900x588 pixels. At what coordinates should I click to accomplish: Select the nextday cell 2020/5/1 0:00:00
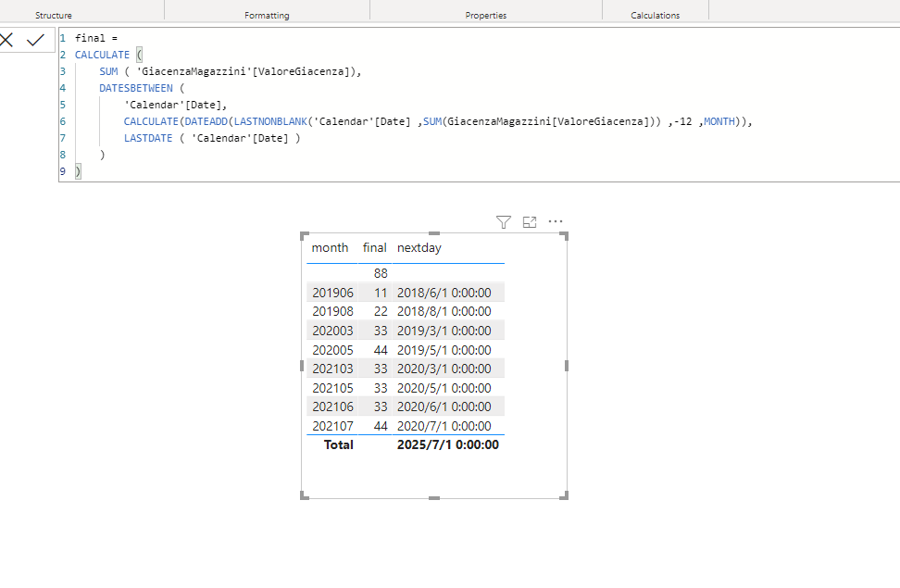(444, 388)
